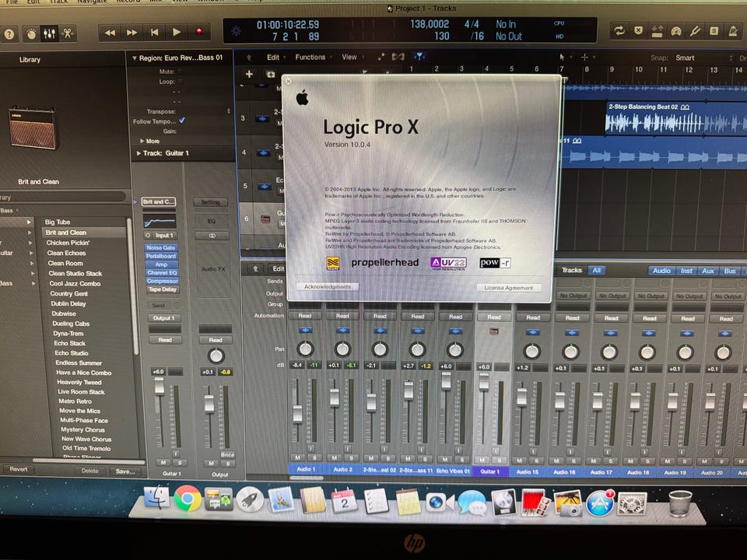Open the Editors scissors icon

67,33
